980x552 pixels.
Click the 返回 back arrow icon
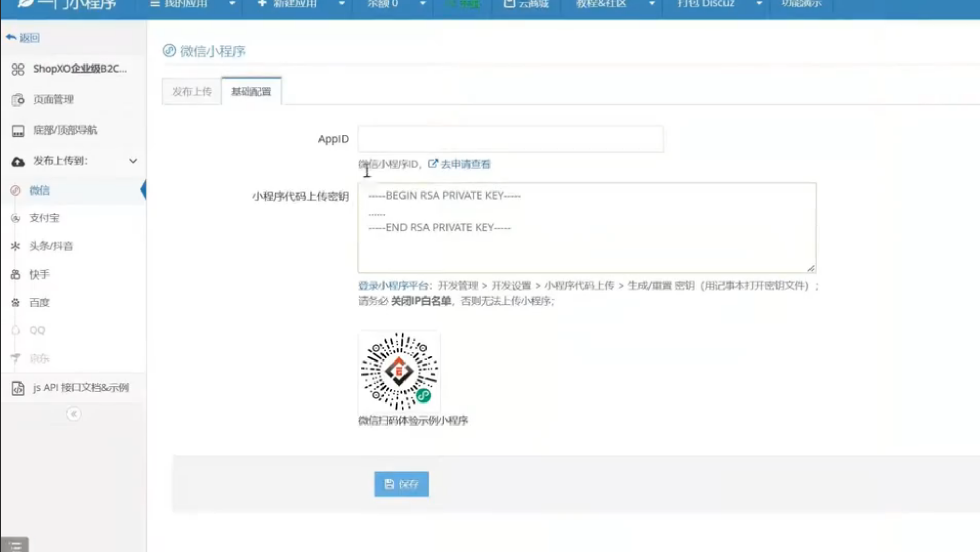[11, 37]
